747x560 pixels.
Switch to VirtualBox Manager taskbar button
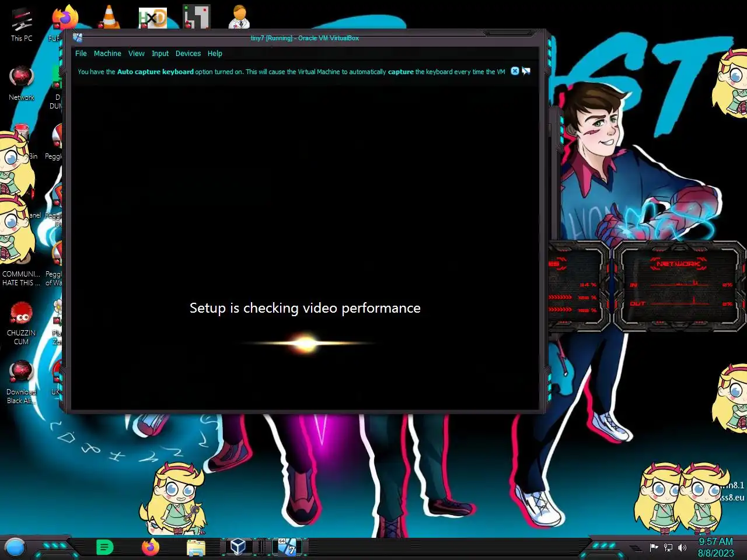(238, 547)
